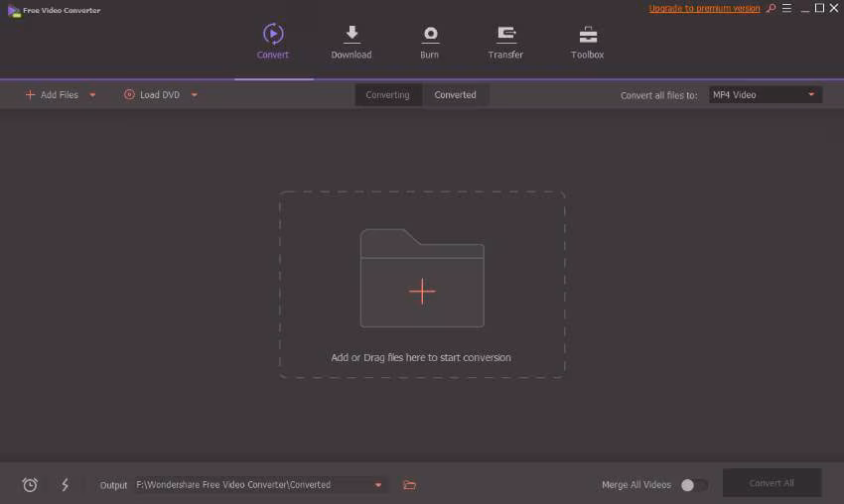Expand the Add Files dropdown arrow
This screenshot has width=844, height=504.
(92, 95)
